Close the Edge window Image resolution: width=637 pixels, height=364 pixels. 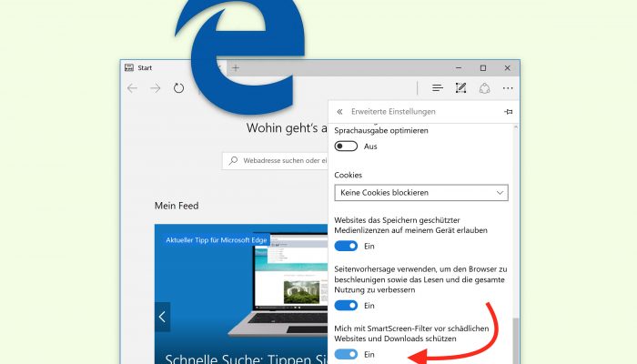tap(508, 68)
